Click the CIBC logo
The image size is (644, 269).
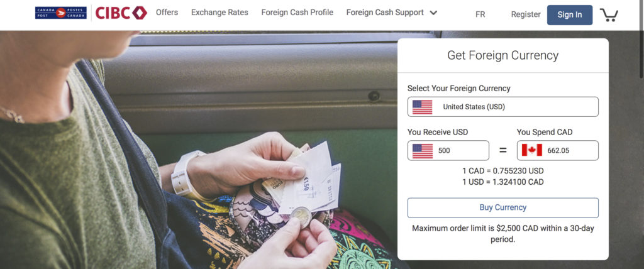tap(121, 13)
